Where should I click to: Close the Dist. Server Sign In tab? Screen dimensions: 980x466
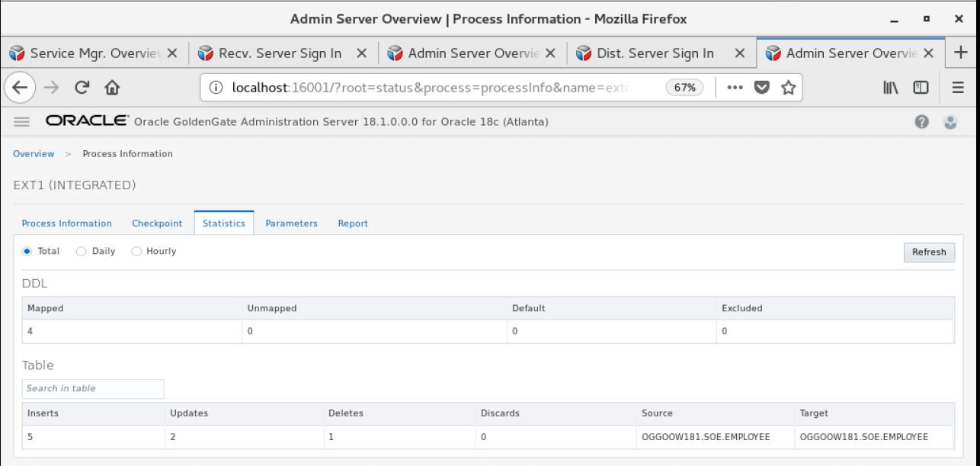coord(739,53)
